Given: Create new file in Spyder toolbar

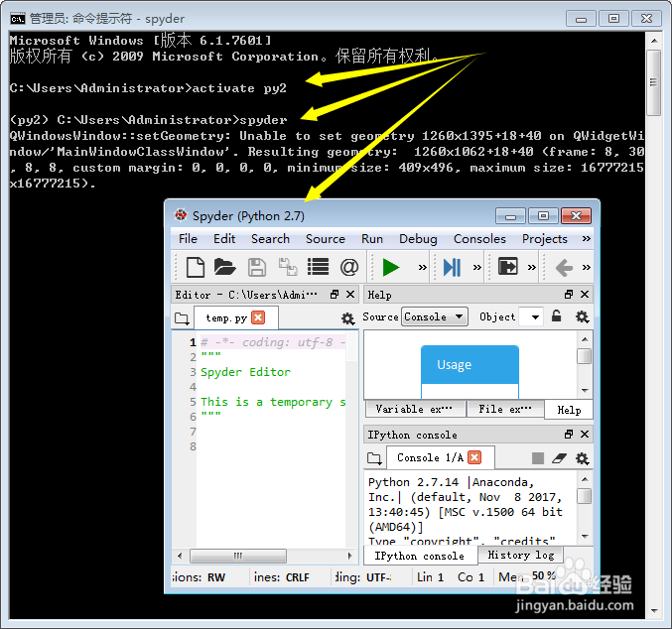Looking at the screenshot, I should (x=196, y=267).
